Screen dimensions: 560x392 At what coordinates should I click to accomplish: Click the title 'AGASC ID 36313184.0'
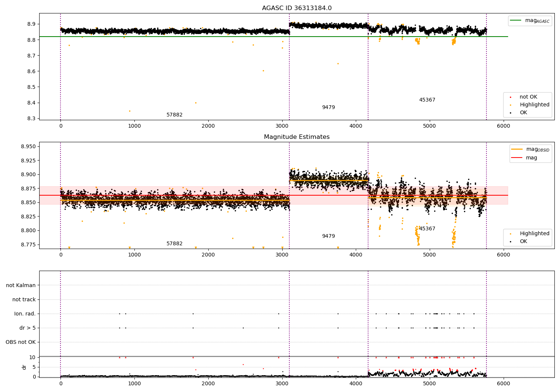point(297,8)
